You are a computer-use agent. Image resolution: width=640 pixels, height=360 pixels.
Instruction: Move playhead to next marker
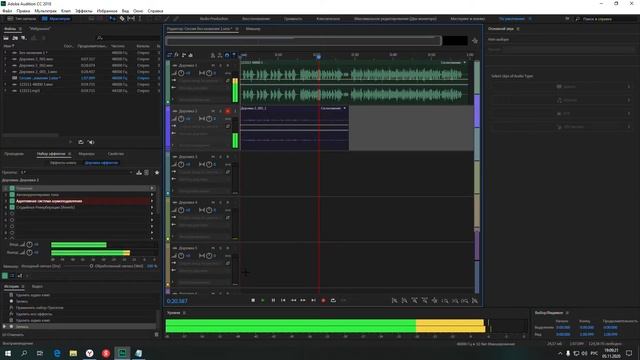click(313, 300)
